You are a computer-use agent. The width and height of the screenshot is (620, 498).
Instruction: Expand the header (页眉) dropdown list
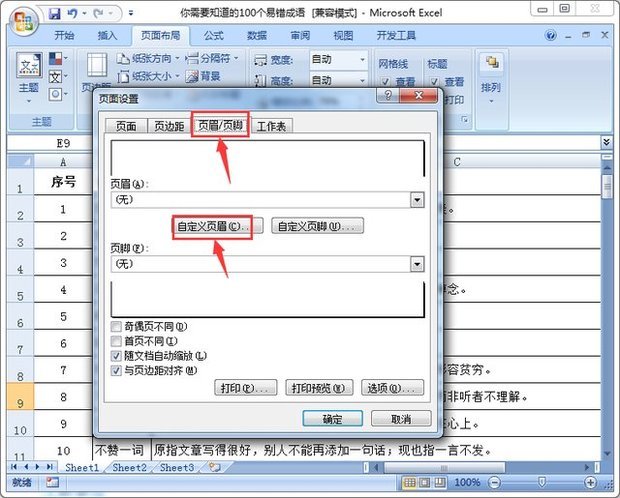(x=417, y=200)
